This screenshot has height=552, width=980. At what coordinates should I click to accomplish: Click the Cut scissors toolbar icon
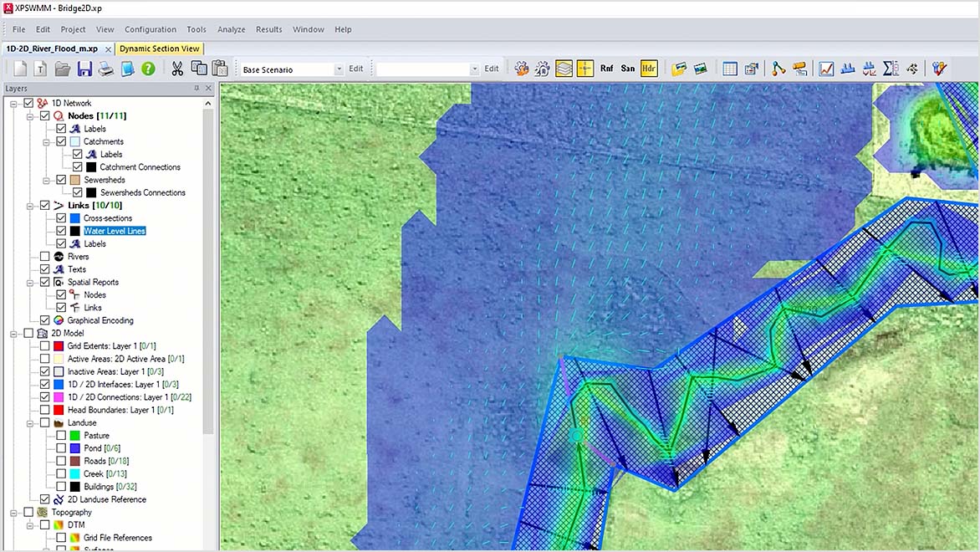coord(177,69)
